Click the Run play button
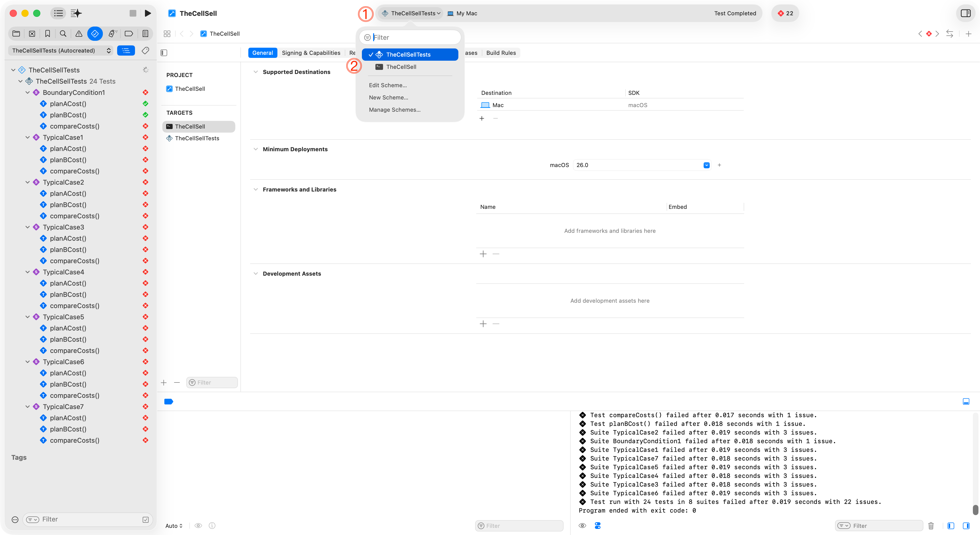The height and width of the screenshot is (535, 980). coord(148,13)
